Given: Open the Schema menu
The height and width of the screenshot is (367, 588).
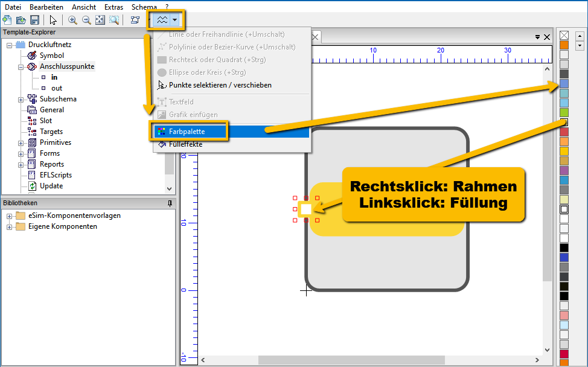Looking at the screenshot, I should (144, 7).
